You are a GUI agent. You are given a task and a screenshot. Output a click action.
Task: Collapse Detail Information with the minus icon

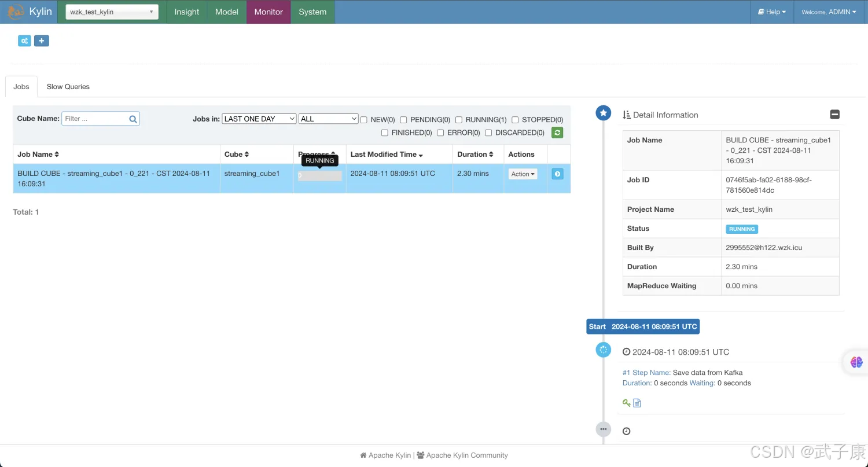[x=834, y=115]
